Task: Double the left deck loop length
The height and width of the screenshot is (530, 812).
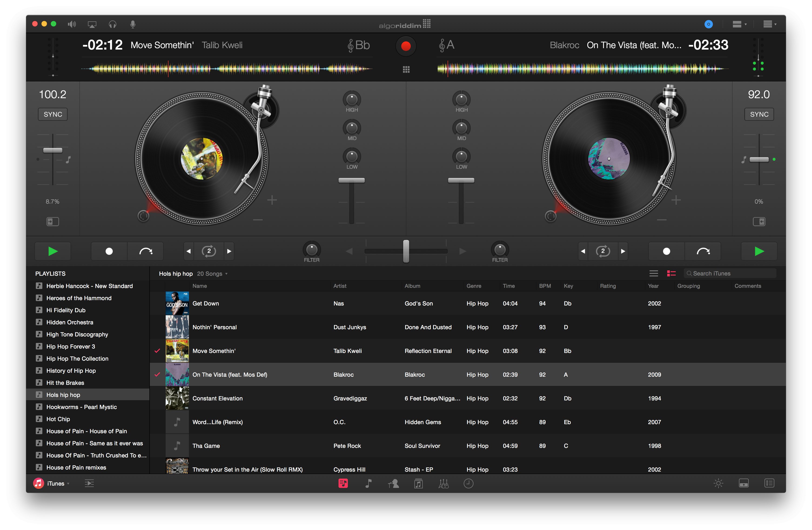Action: 229,252
